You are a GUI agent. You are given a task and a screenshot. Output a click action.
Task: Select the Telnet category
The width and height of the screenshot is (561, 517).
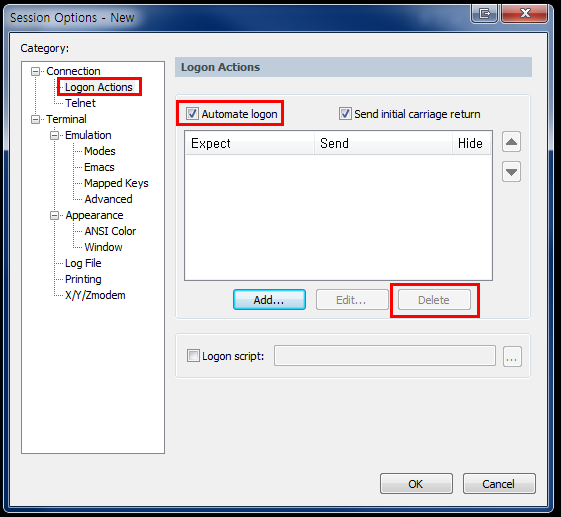coord(81,103)
